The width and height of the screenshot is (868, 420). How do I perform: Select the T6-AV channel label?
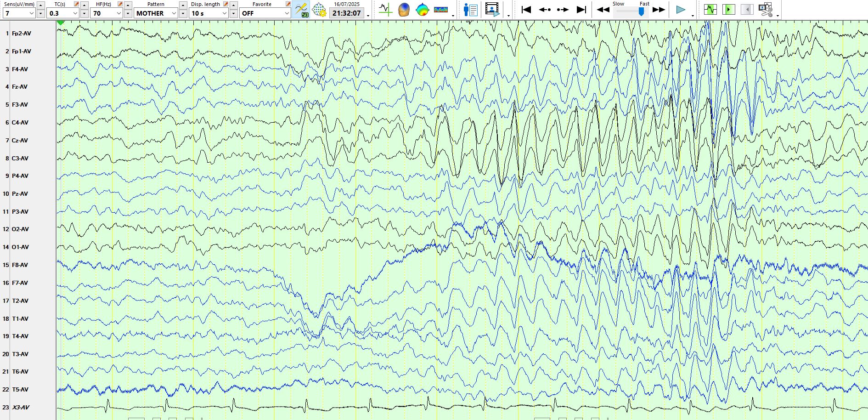click(20, 372)
